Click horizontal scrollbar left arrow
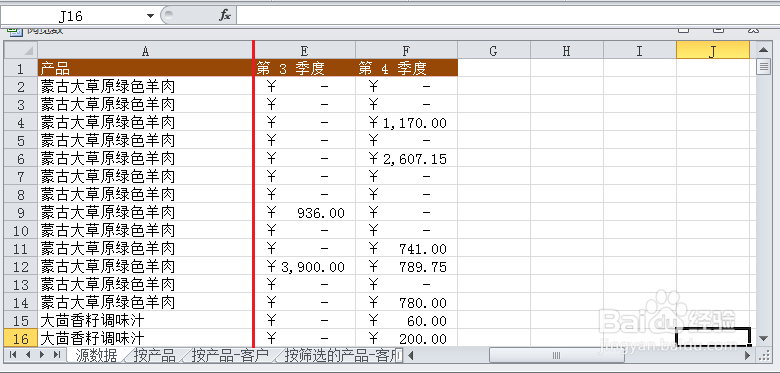This screenshot has height=373, width=780. pyautogui.click(x=411, y=355)
